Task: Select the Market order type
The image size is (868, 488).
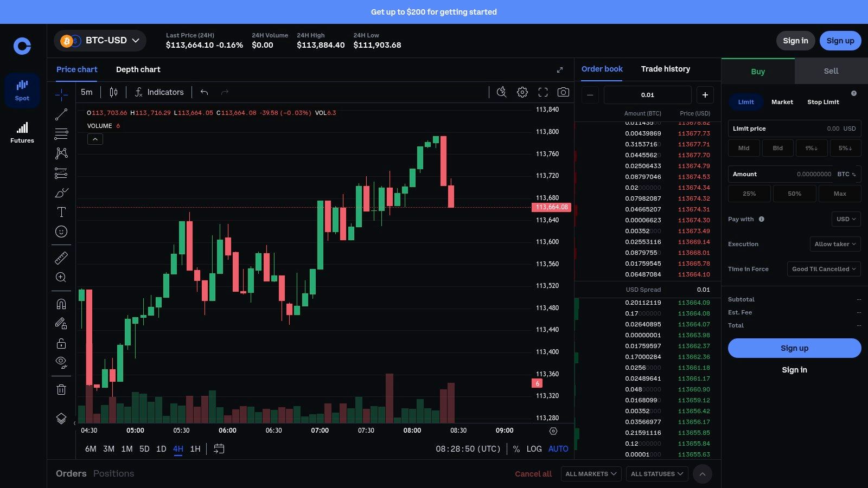Action: [x=782, y=102]
